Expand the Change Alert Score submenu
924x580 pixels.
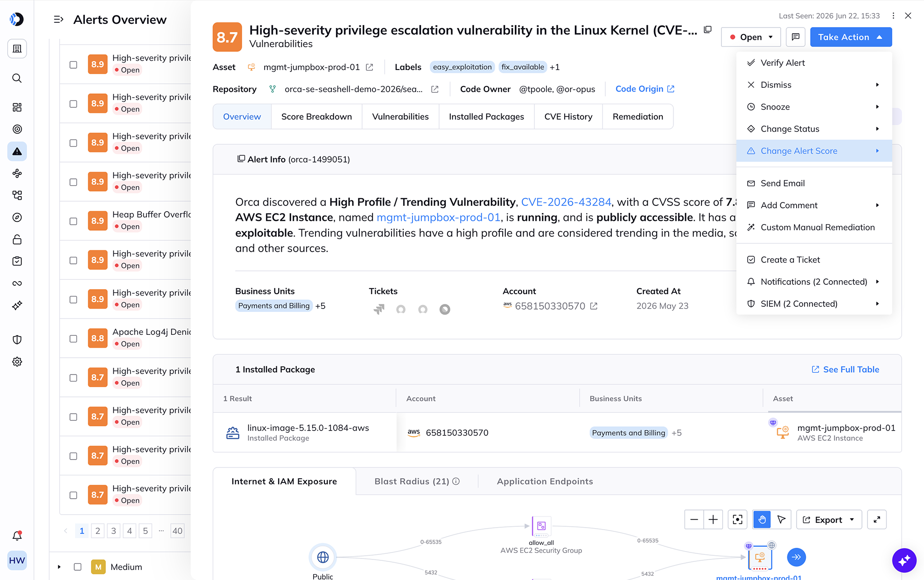[x=814, y=151]
